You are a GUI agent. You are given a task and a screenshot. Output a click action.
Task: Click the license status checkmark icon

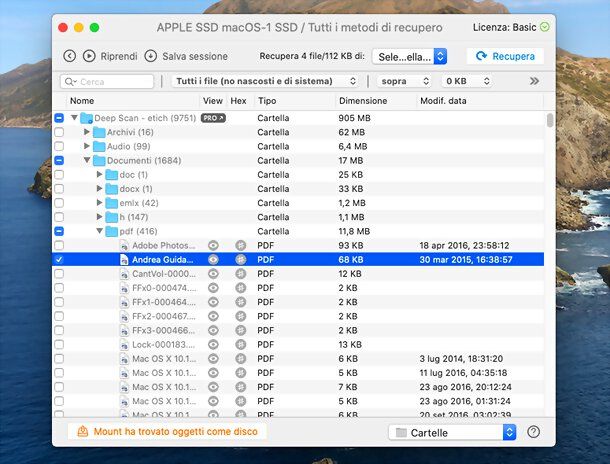(545, 27)
